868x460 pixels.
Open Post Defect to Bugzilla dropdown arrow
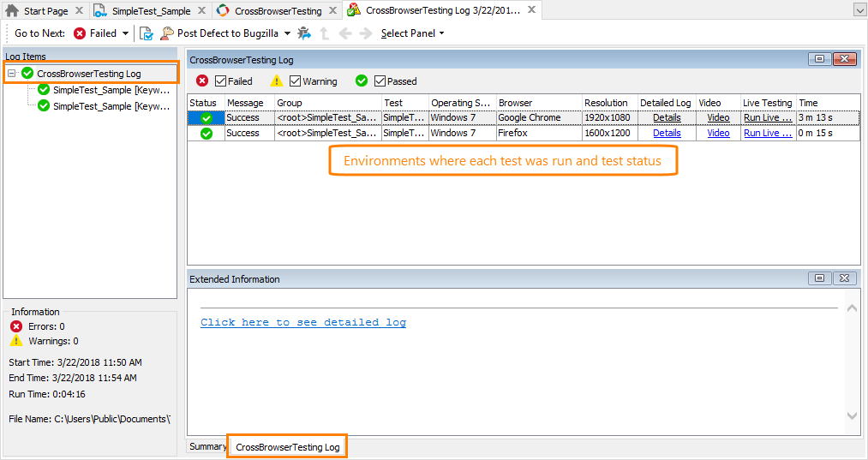[287, 33]
